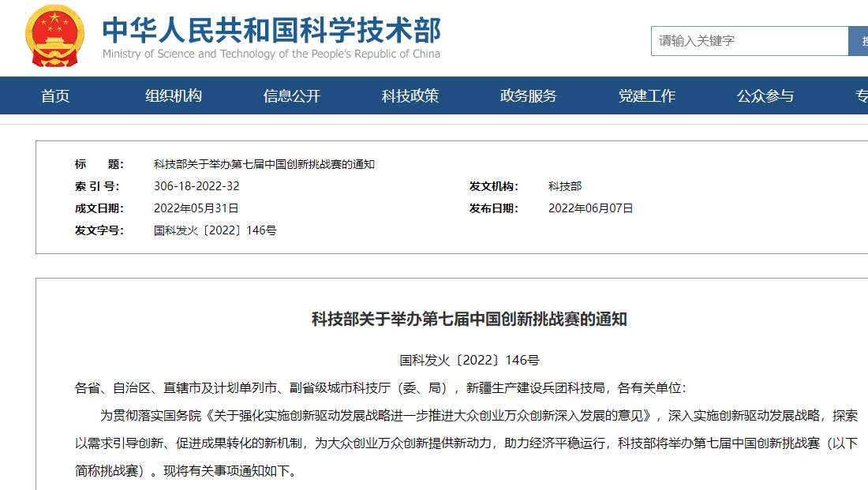Click the 发文字号 value in the metadata table
868x490 pixels.
(215, 230)
